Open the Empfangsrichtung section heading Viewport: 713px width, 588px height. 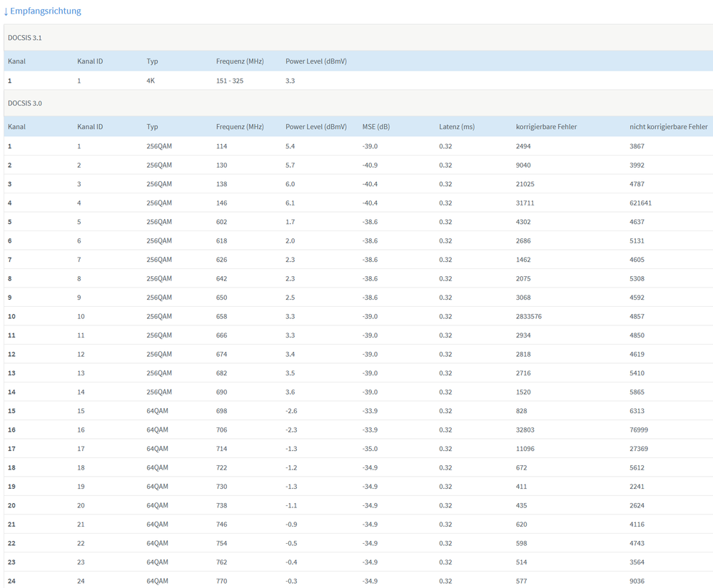point(46,11)
